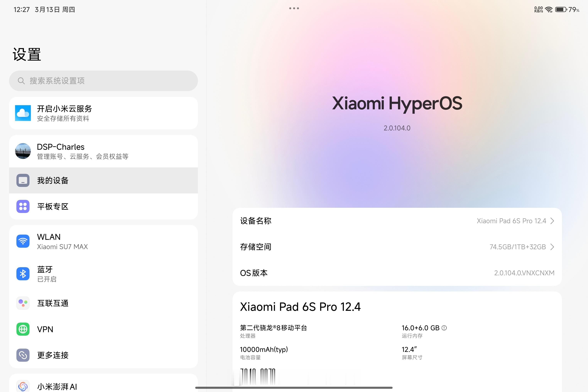Click the Xiaomi Pad 6S Pro 12.4 device name value
The height and width of the screenshot is (392, 588).
511,221
